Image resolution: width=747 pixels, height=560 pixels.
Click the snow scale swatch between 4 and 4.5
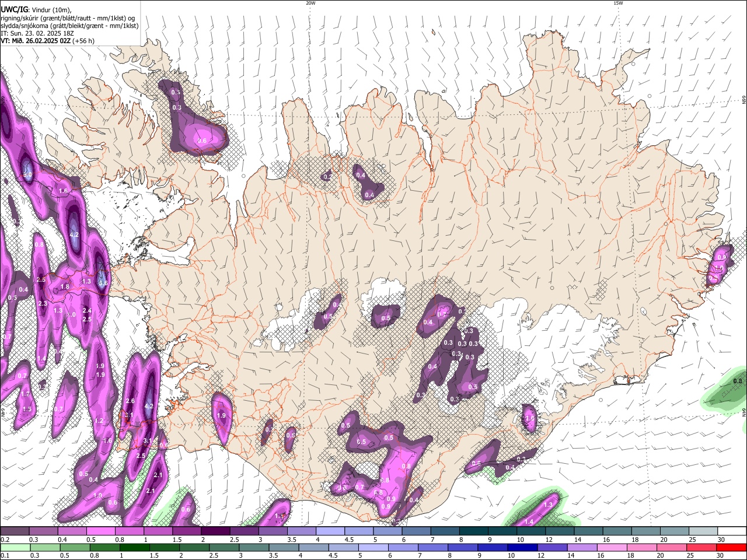[329, 531]
